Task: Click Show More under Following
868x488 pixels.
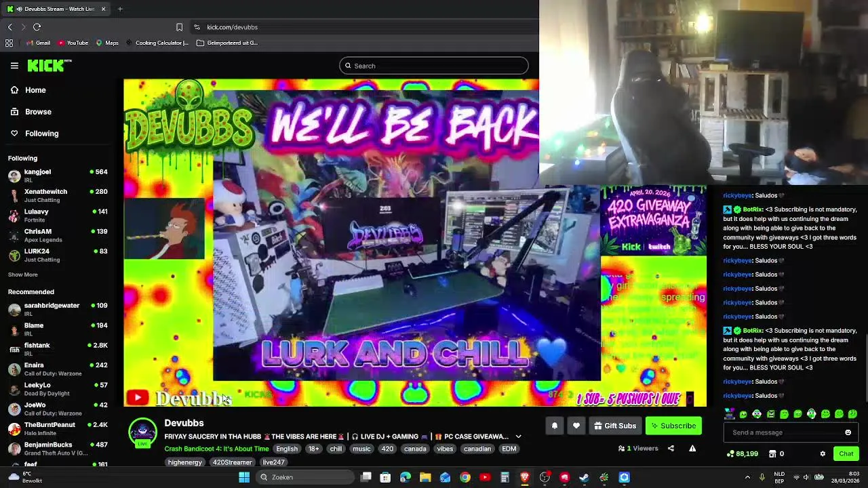Action: 22,274
